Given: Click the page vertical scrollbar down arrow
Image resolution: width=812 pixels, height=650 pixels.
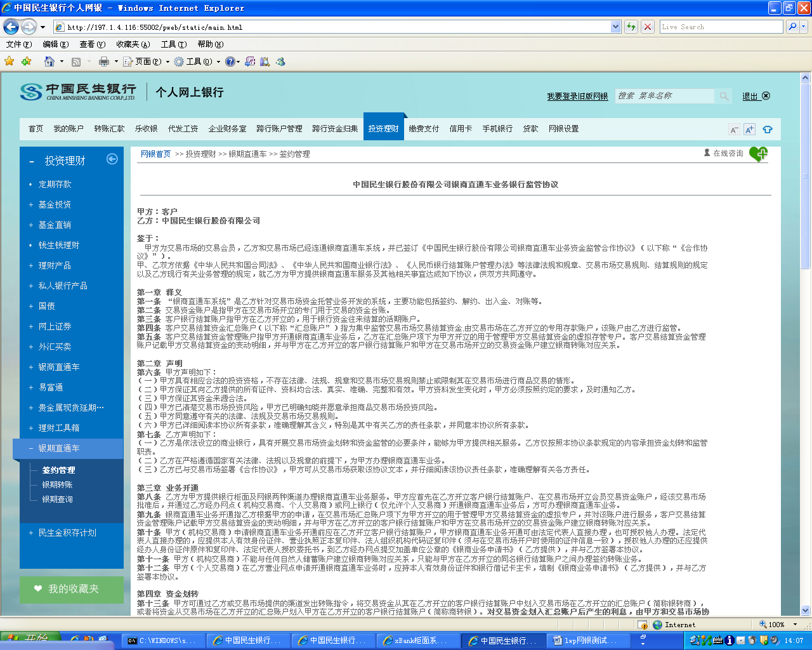Looking at the screenshot, I should coord(806,610).
